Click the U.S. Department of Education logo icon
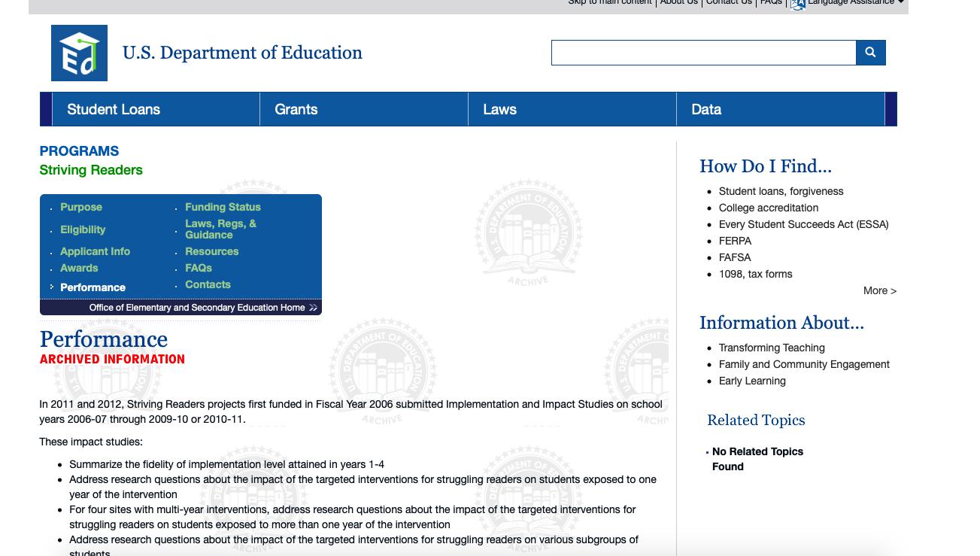 pyautogui.click(x=79, y=53)
